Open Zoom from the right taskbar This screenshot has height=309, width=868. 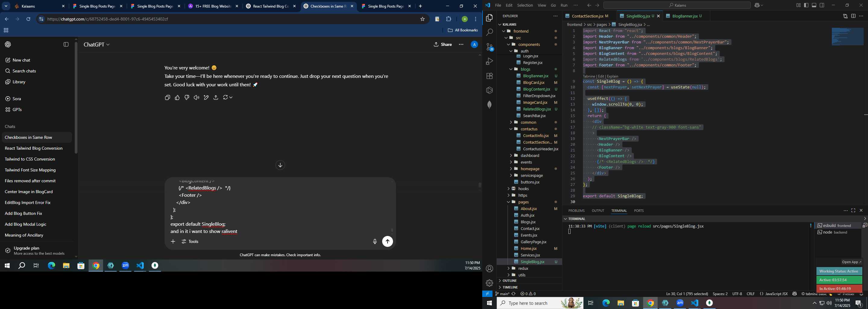pyautogui.click(x=680, y=303)
